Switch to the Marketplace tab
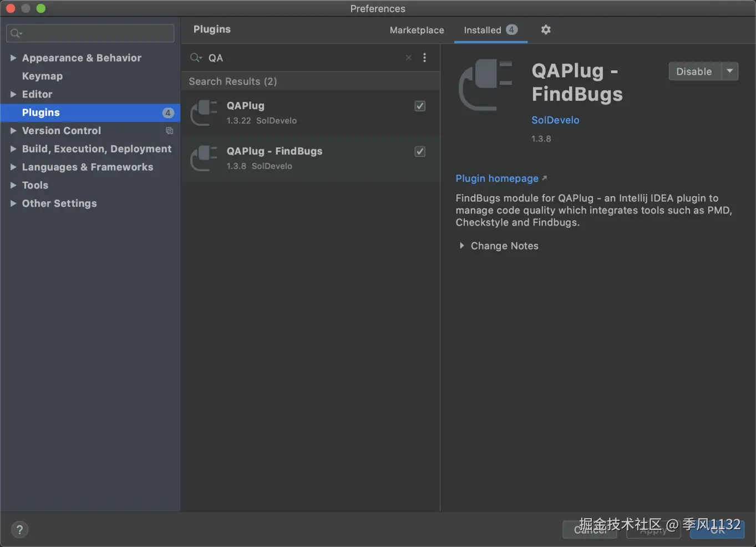 (417, 30)
